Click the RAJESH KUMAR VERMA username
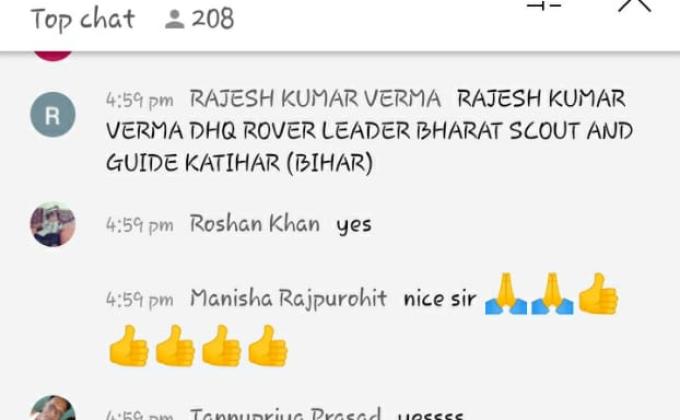The width and height of the screenshot is (680, 420). [x=315, y=99]
